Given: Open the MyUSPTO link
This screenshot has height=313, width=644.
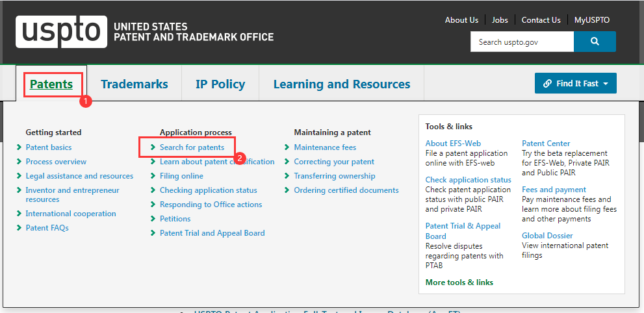Looking at the screenshot, I should (591, 20).
